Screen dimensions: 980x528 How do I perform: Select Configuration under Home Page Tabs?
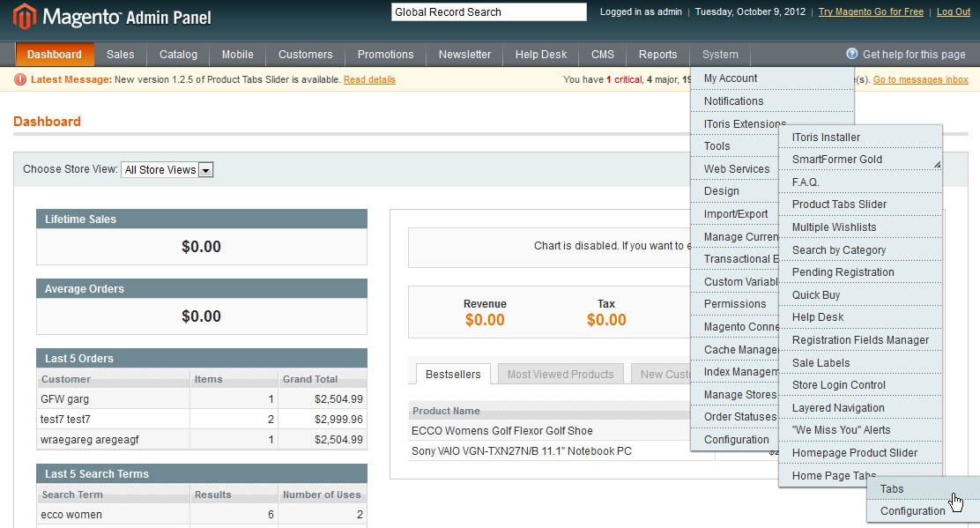923,511
